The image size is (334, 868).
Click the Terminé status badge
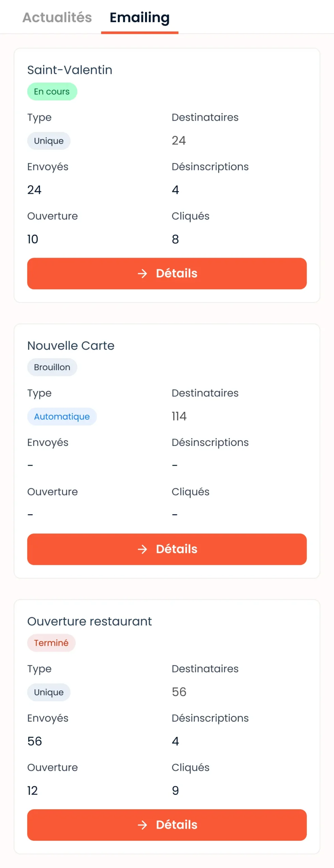tap(51, 643)
